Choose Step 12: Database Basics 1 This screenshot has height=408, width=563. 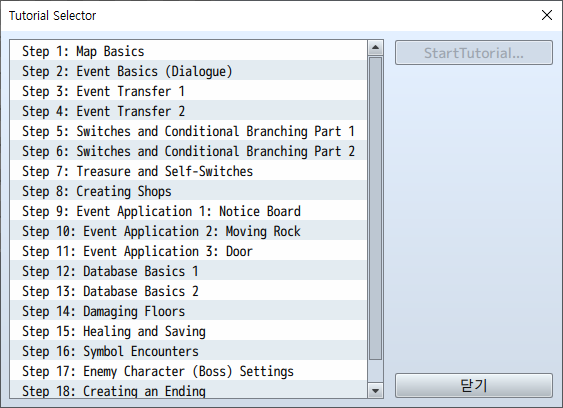tap(189, 270)
